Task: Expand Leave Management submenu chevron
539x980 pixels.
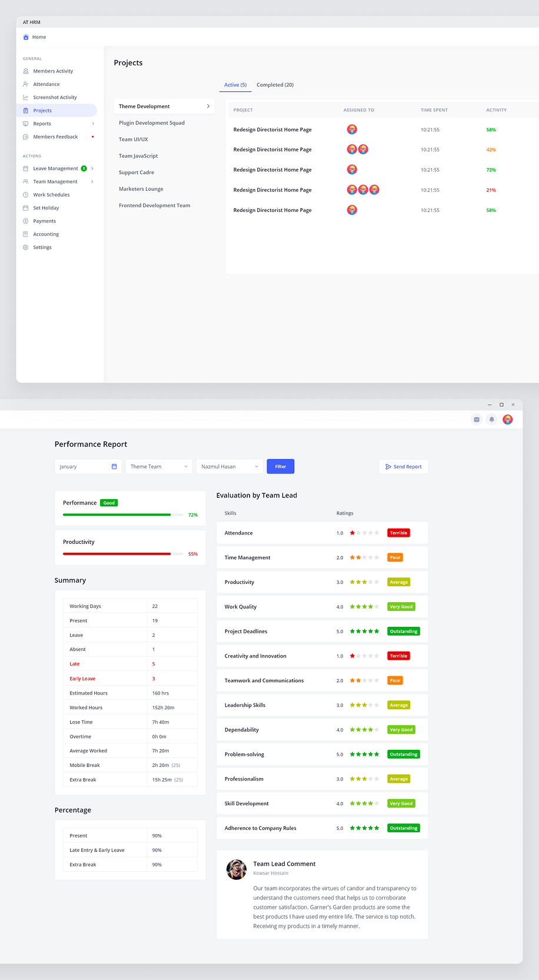Action: (92, 168)
